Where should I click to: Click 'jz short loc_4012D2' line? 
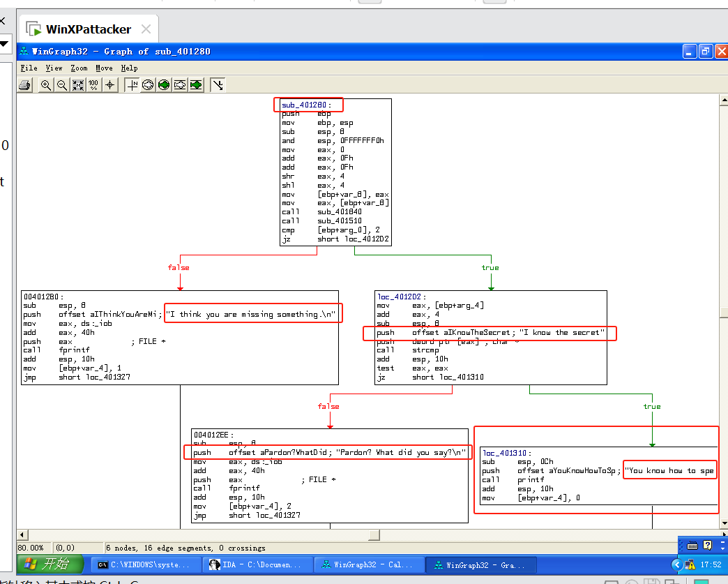pyautogui.click(x=335, y=239)
